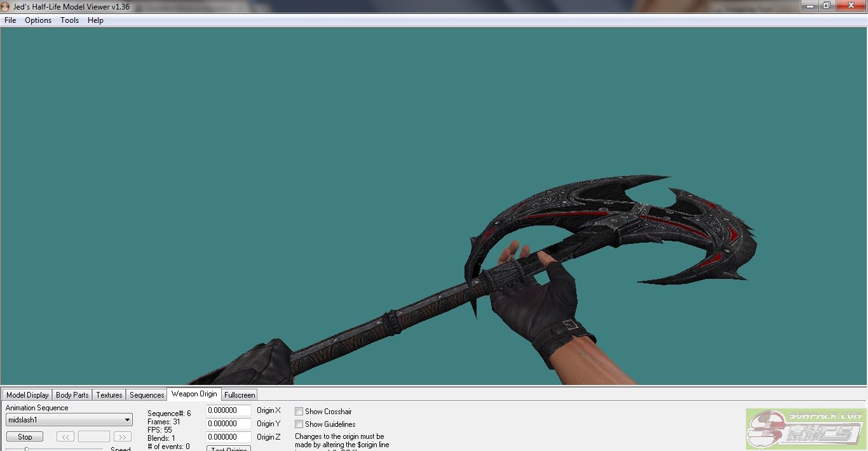Step to next frame with >> button

122,437
